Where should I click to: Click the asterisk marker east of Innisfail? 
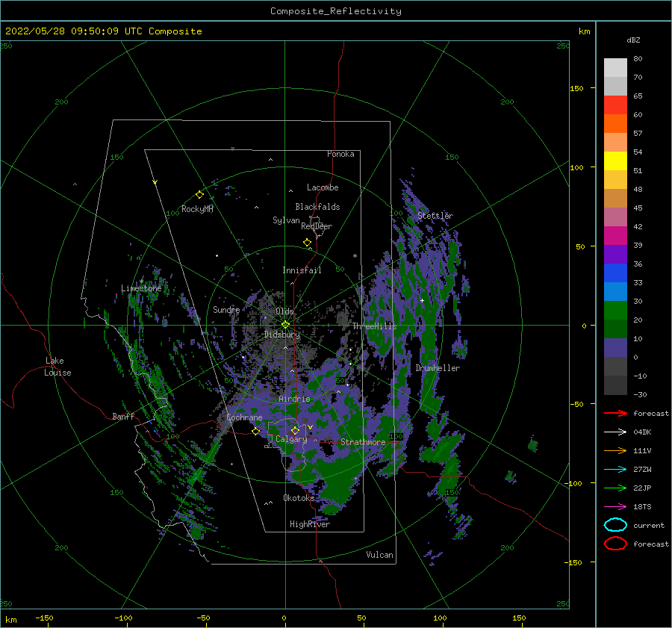(355, 256)
